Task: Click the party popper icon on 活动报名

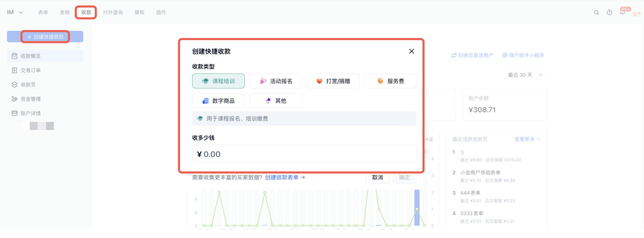Action: click(x=263, y=81)
